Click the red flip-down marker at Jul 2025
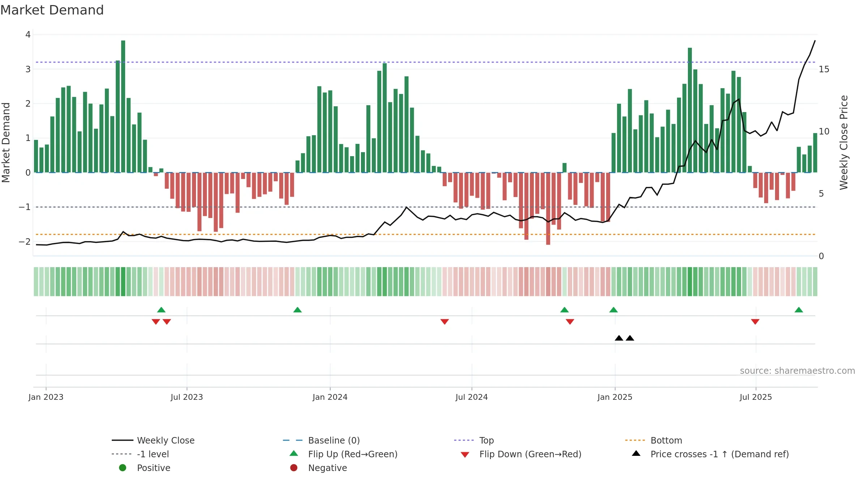 (755, 322)
